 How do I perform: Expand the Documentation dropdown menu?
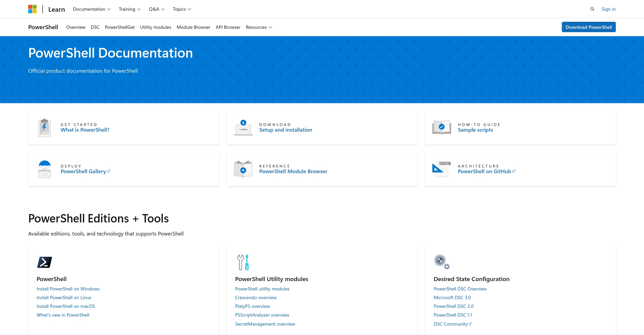[92, 9]
